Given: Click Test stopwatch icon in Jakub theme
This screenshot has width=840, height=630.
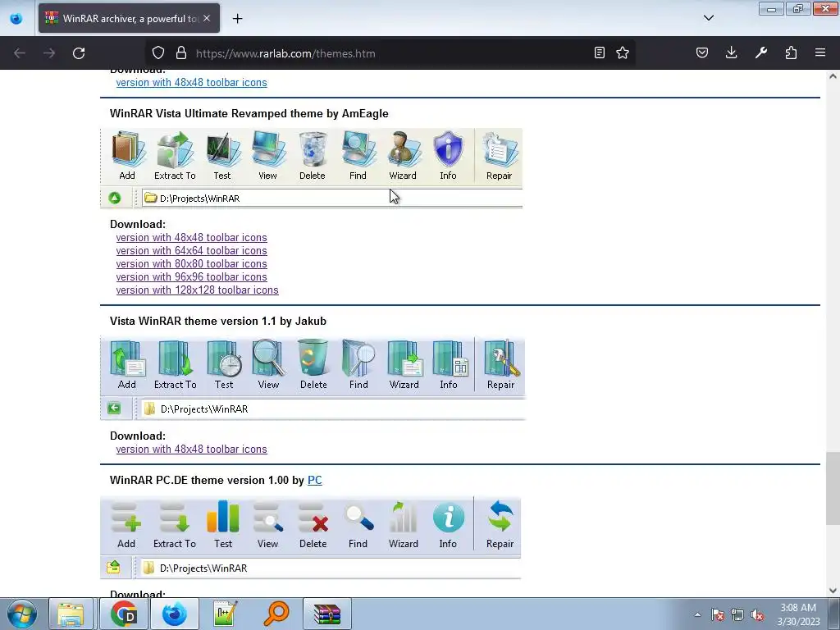Looking at the screenshot, I should tap(224, 358).
